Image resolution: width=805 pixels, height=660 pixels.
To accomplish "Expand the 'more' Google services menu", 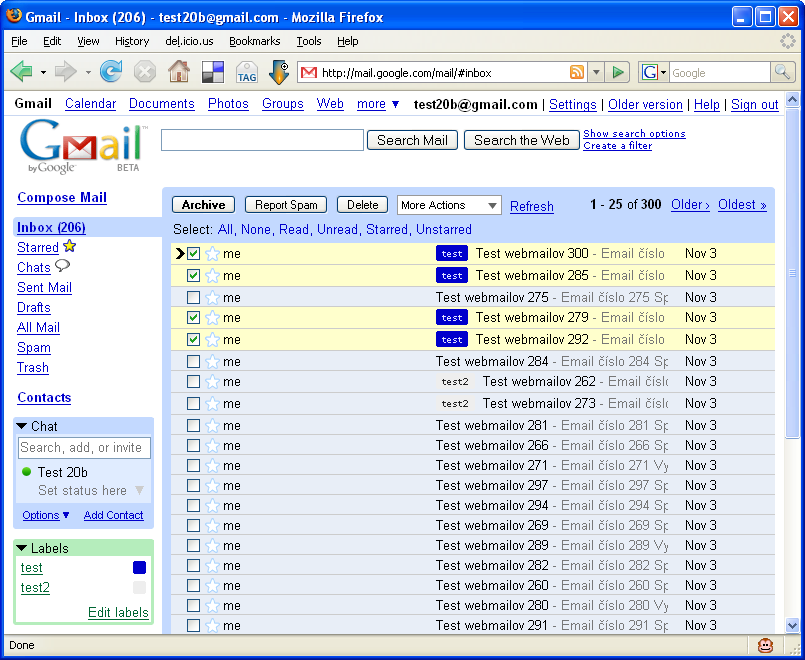I will tap(377, 104).
